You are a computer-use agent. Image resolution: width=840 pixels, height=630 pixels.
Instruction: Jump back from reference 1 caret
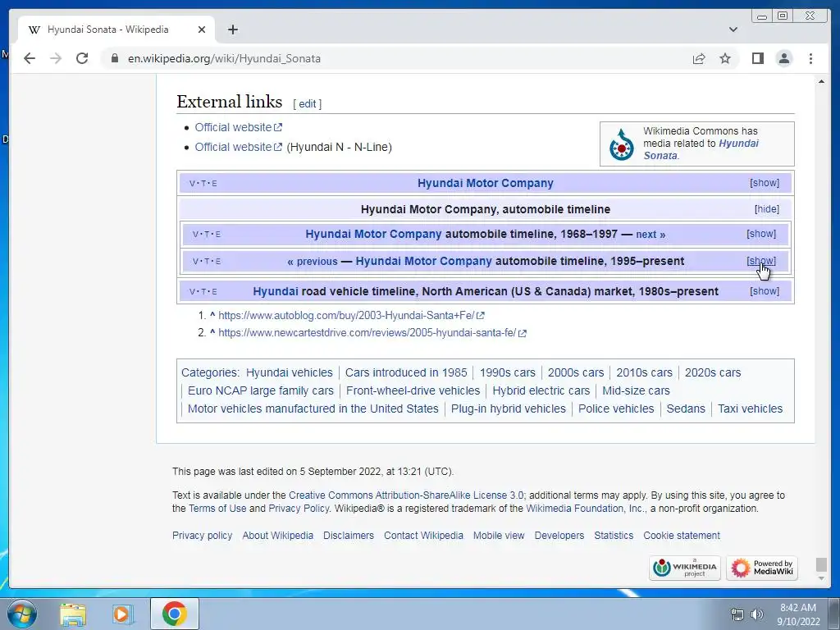(212, 315)
